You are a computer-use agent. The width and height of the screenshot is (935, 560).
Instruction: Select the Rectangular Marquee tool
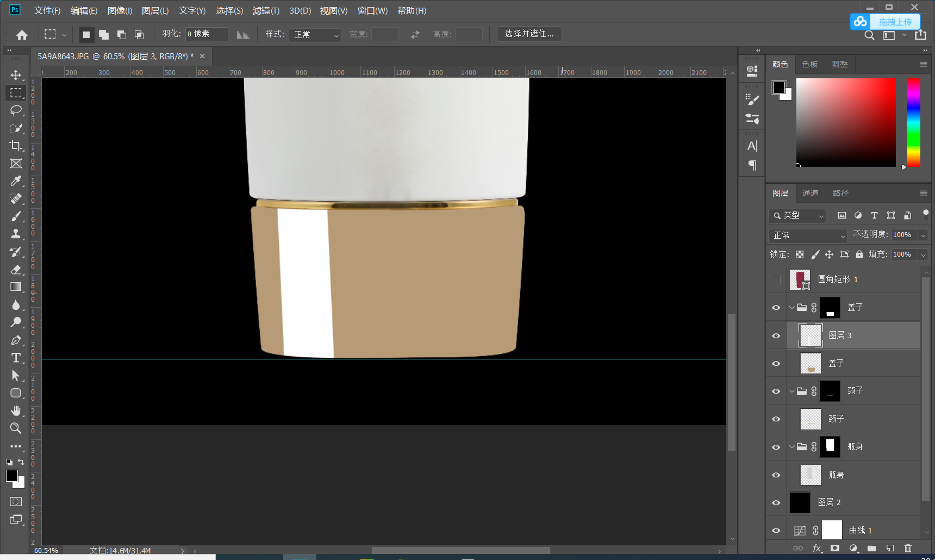pyautogui.click(x=16, y=93)
